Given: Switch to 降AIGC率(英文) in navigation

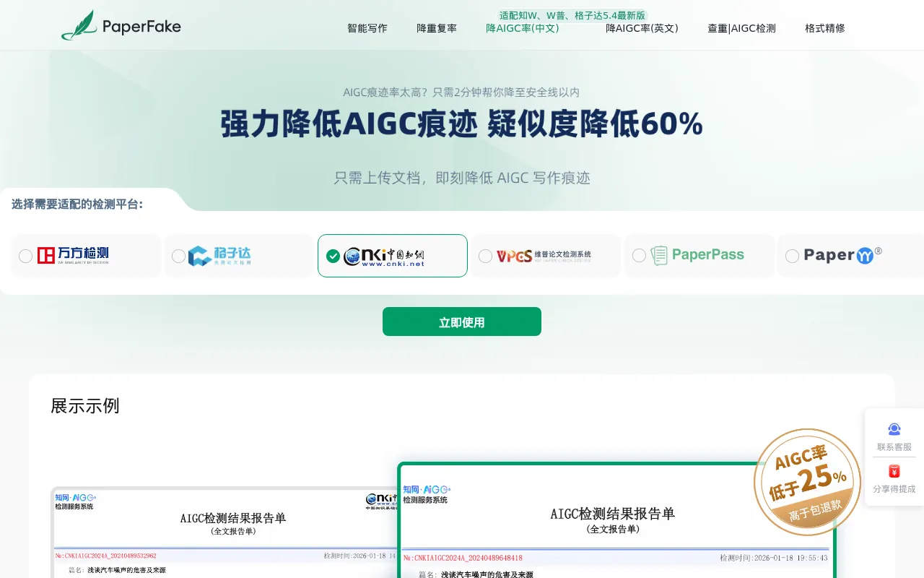Looking at the screenshot, I should coord(642,28).
